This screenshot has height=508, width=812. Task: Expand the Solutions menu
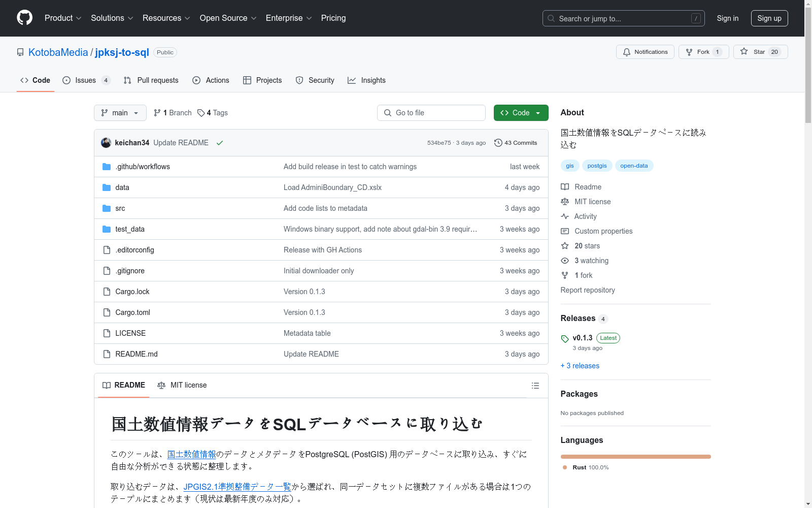point(112,18)
